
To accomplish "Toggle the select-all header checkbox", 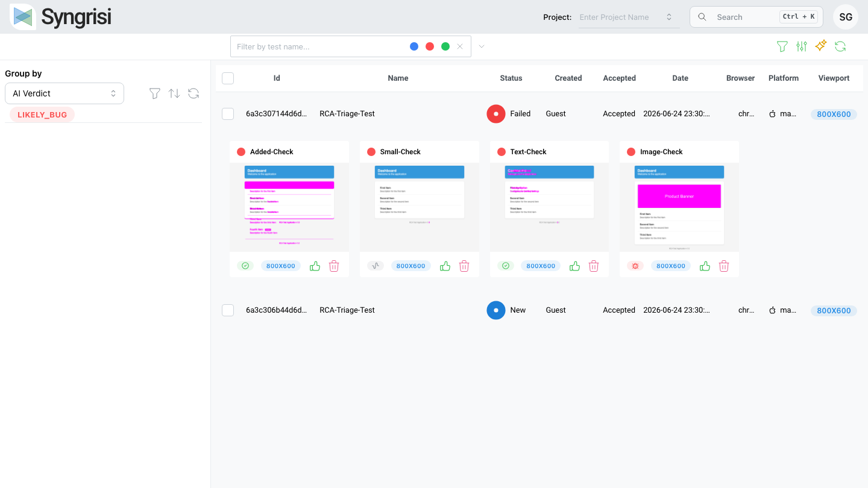I will [228, 78].
